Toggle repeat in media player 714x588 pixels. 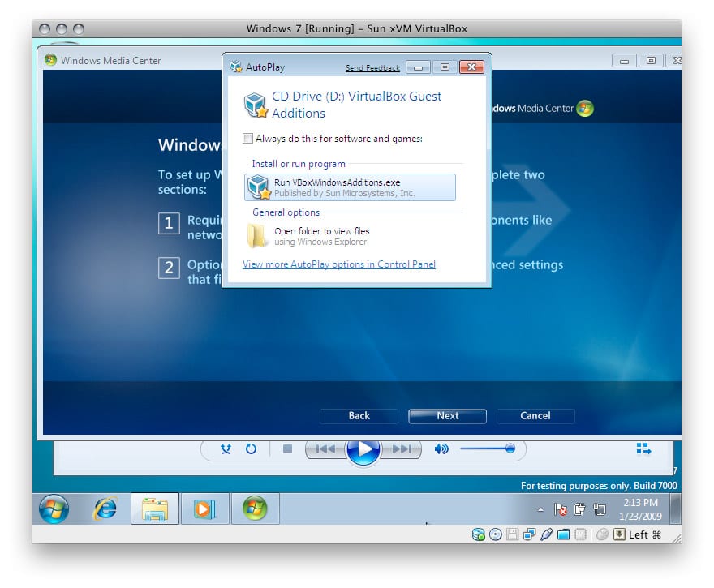pyautogui.click(x=251, y=449)
